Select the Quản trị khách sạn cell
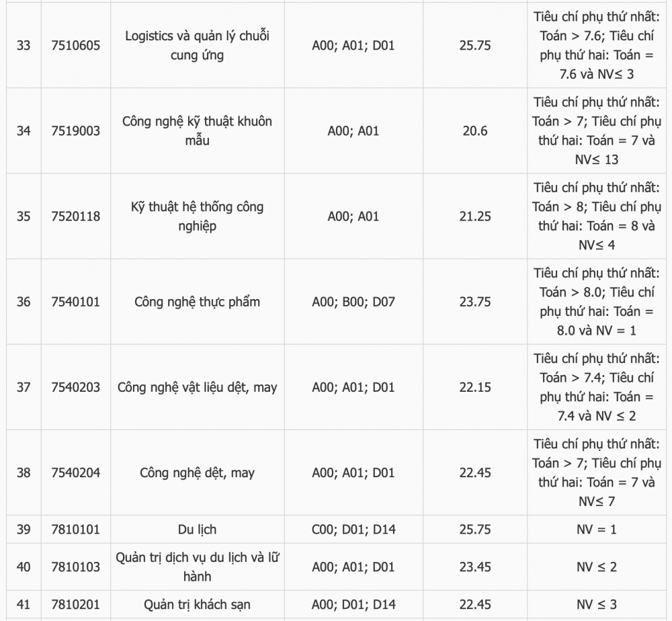The height and width of the screenshot is (621, 672). pos(197,604)
